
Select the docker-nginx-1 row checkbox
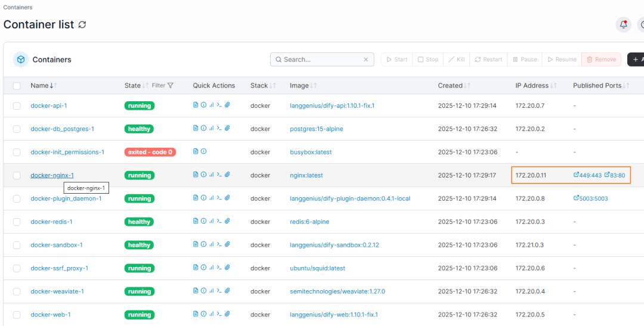pos(17,175)
